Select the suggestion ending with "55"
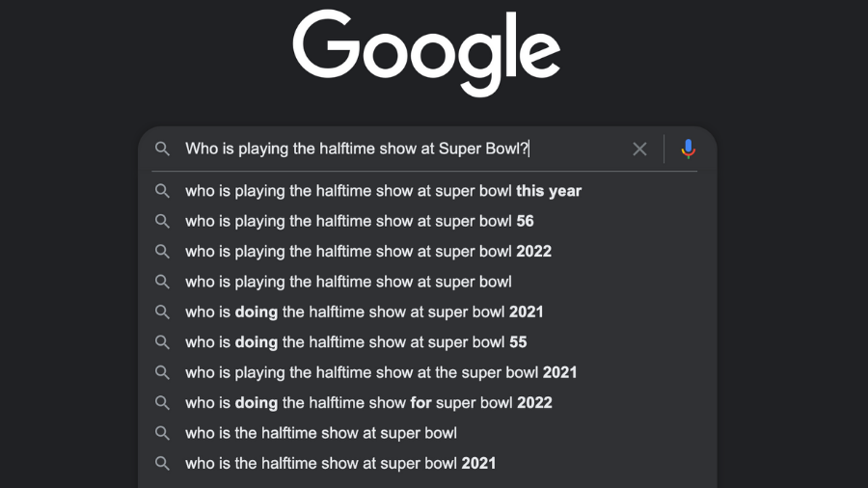868x488 pixels. click(x=356, y=342)
